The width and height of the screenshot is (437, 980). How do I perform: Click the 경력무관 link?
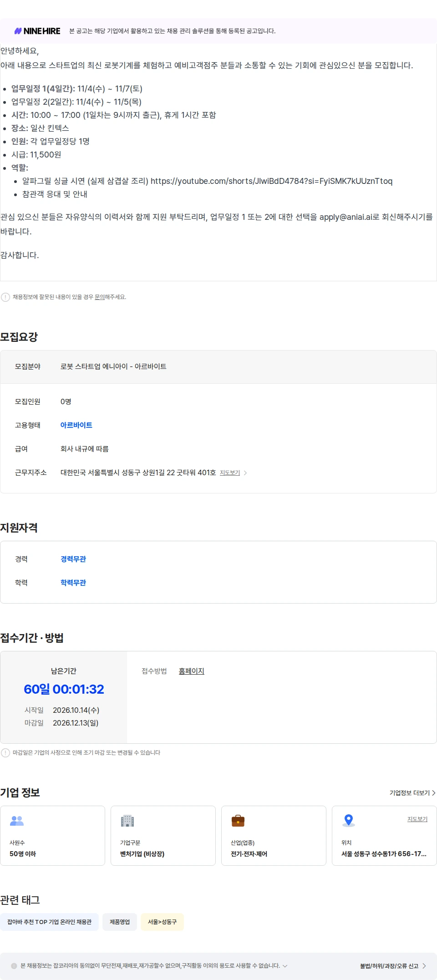(x=73, y=559)
